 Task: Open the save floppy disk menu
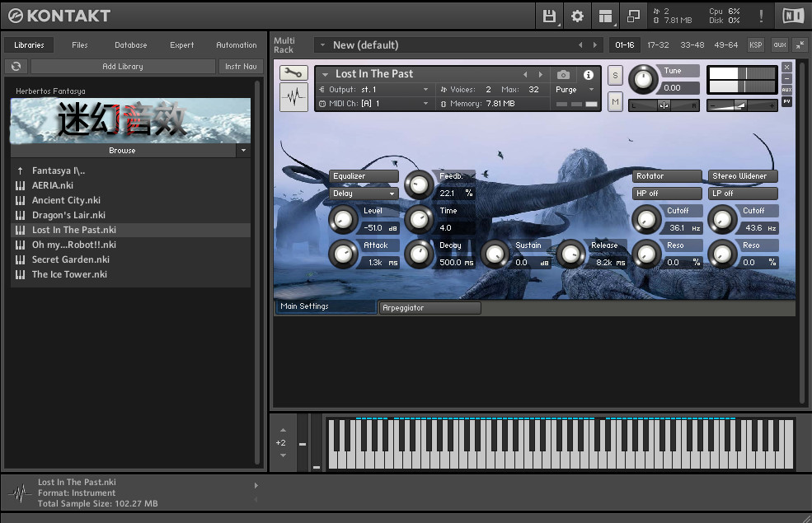point(549,16)
